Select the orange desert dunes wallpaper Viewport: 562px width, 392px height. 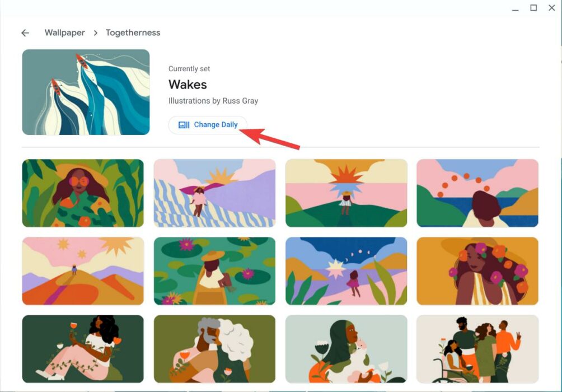[x=83, y=271]
